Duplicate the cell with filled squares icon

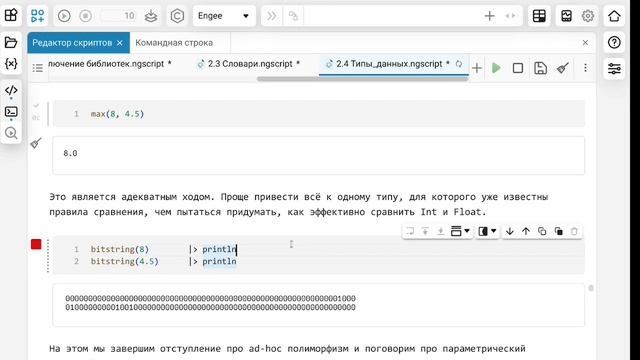click(x=559, y=231)
